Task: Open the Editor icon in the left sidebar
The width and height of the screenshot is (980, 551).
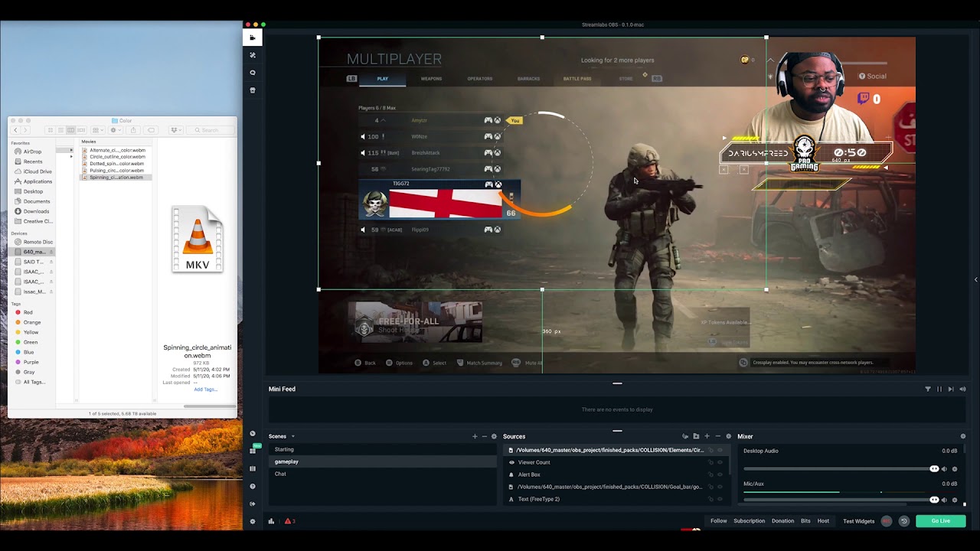Action: pyautogui.click(x=253, y=37)
